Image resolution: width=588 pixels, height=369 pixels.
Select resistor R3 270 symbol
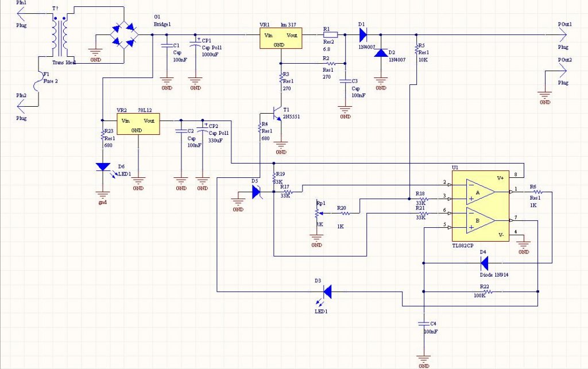coord(281,77)
